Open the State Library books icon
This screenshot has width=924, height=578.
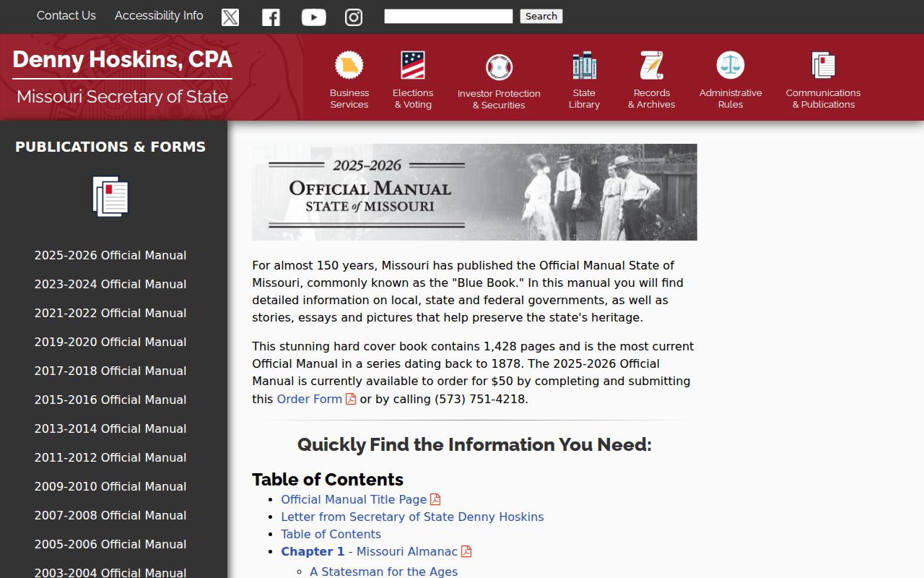pyautogui.click(x=584, y=65)
